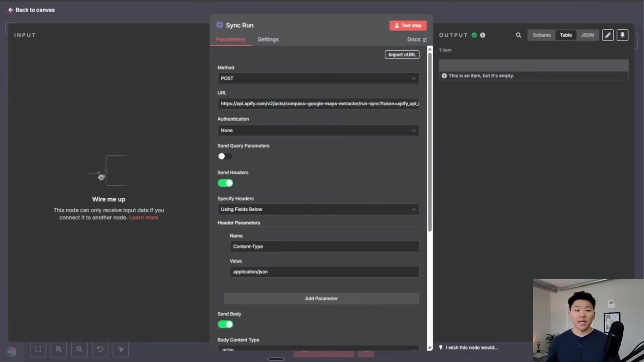Click the Back to canvas link
644x362 pixels.
[31, 10]
